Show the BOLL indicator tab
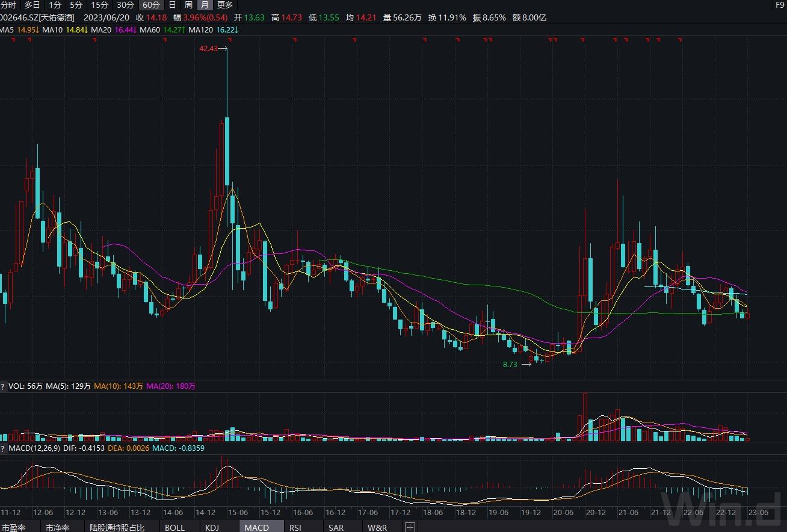 tap(174, 527)
